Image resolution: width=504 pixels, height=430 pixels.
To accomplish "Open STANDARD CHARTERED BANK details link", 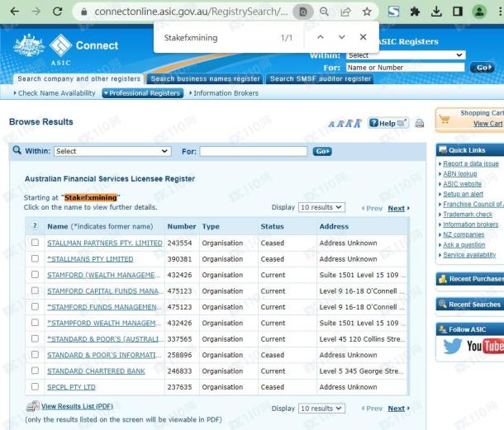I will (x=96, y=371).
